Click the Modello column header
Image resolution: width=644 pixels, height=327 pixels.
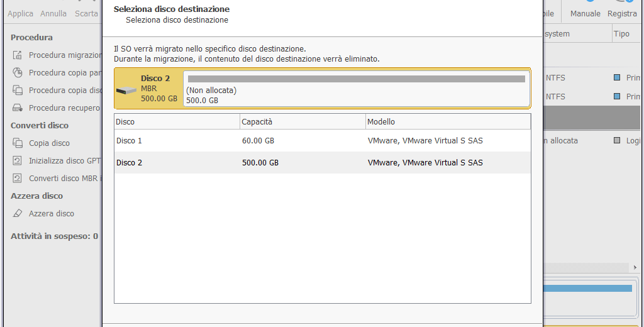click(448, 121)
